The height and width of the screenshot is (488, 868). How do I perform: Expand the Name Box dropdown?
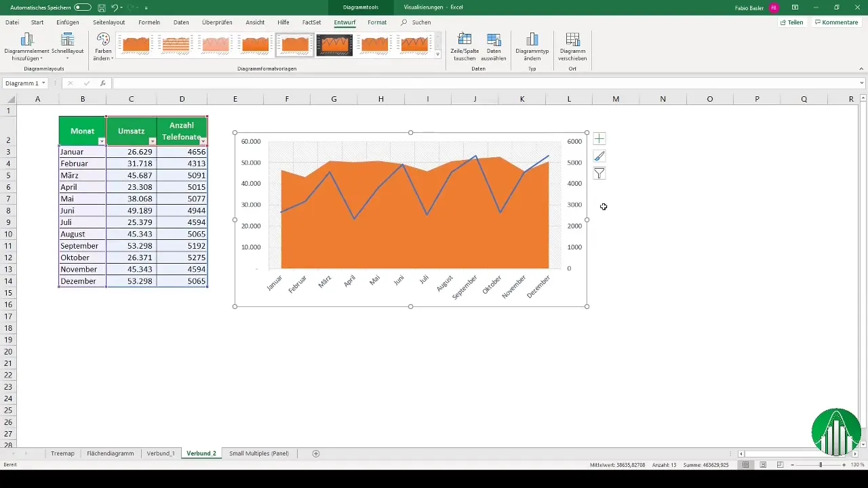pyautogui.click(x=43, y=83)
